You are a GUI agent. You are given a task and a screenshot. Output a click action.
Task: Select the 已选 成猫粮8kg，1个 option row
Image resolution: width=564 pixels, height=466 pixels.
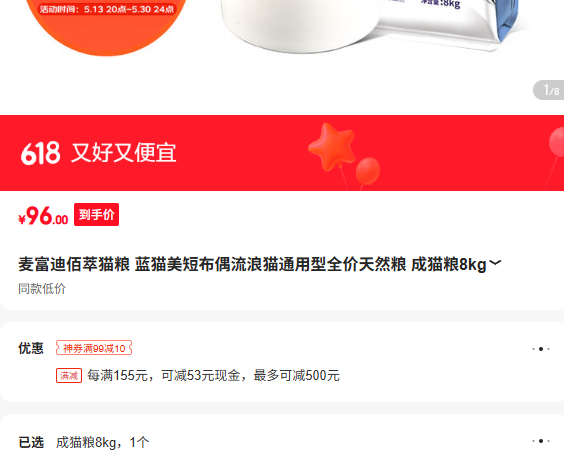pos(282,442)
